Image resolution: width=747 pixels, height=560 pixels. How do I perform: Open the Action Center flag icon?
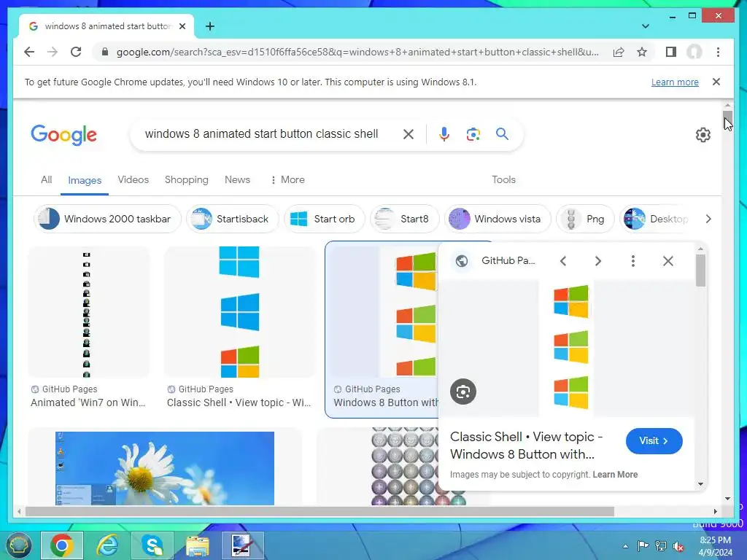643,545
